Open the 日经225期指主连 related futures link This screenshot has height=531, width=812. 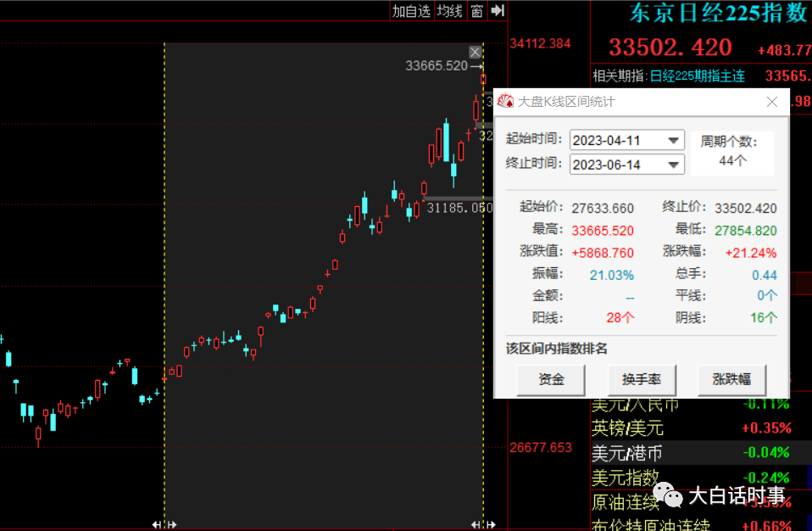pyautogui.click(x=697, y=76)
